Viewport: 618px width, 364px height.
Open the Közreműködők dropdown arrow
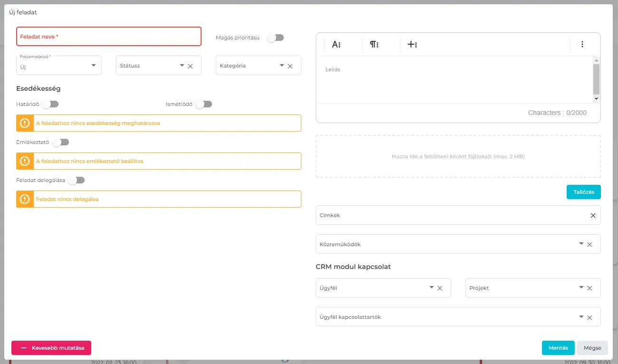(x=581, y=244)
